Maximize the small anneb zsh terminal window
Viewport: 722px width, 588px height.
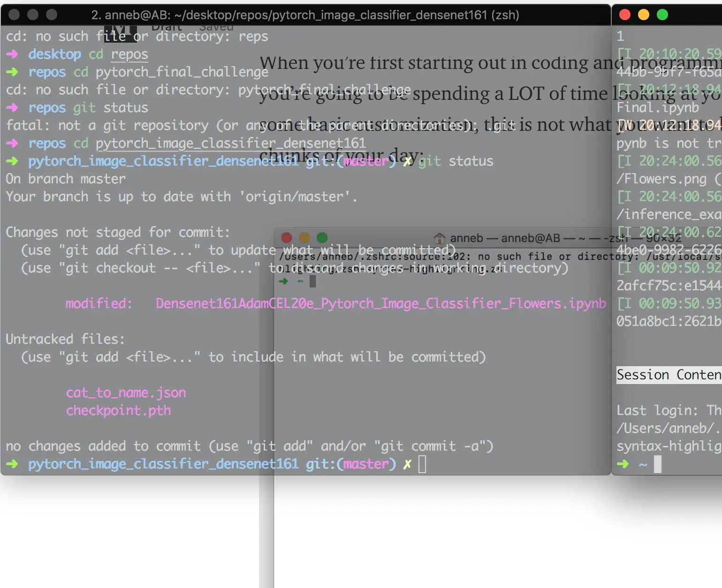(322, 238)
